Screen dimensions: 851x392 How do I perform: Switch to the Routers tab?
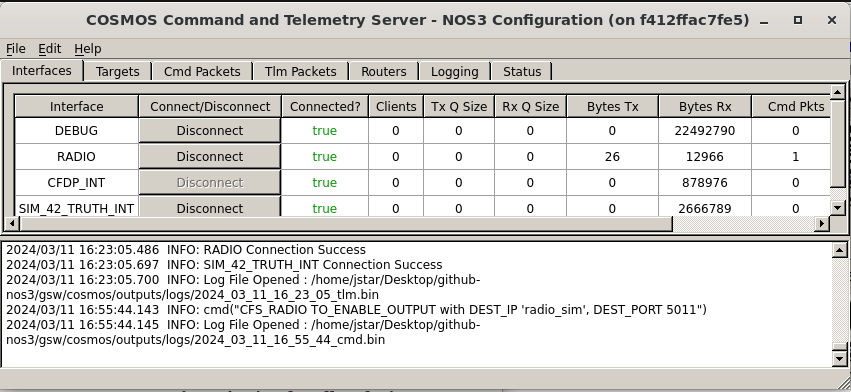(x=384, y=72)
